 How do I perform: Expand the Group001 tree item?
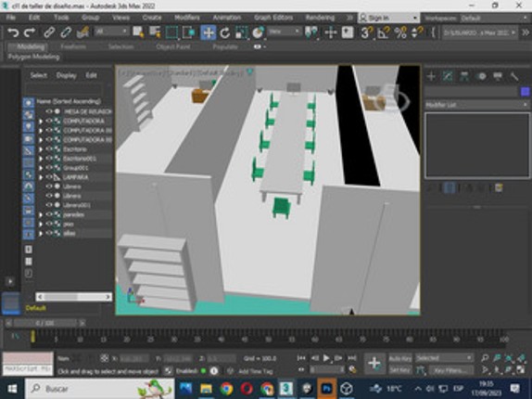41,168
